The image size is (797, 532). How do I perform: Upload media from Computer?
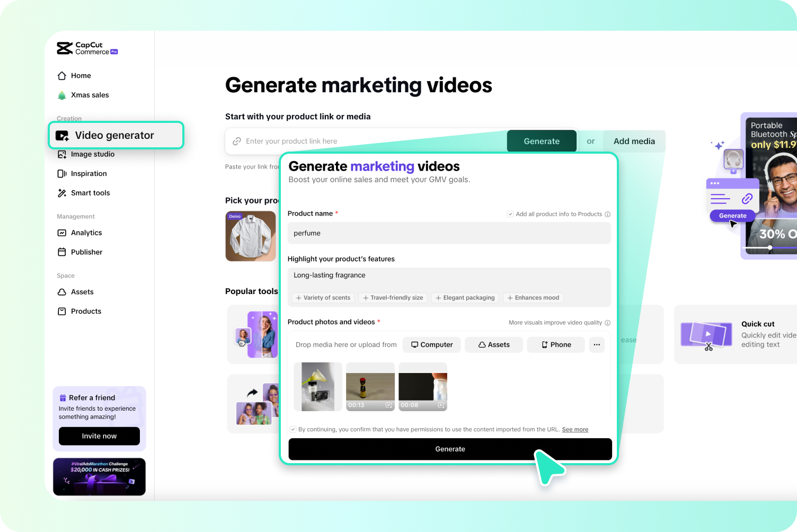coord(431,344)
